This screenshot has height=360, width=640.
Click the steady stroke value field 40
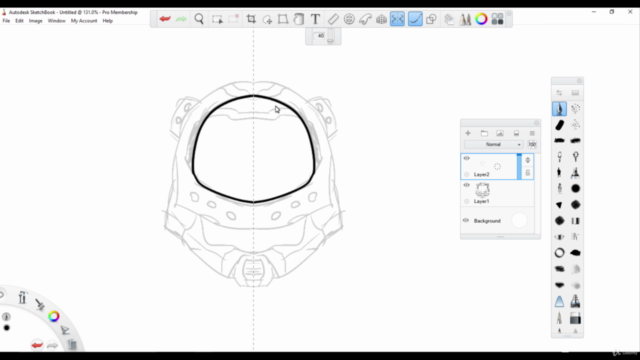pos(321,36)
